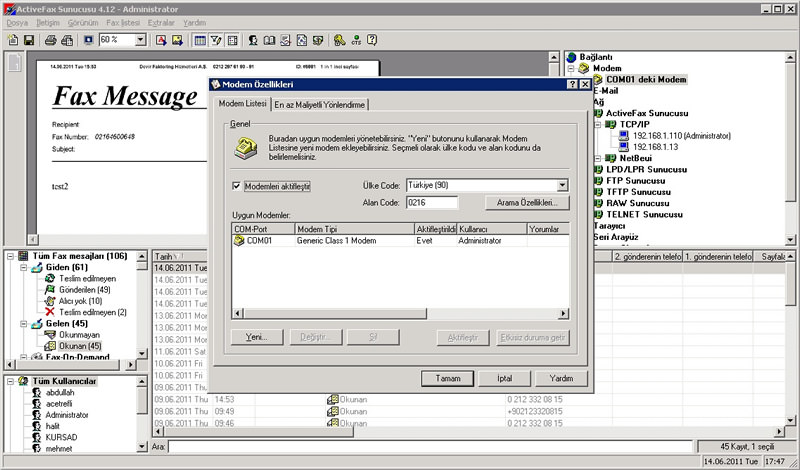Click the Yeni... button
The width and height of the screenshot is (800, 470).
(257, 337)
